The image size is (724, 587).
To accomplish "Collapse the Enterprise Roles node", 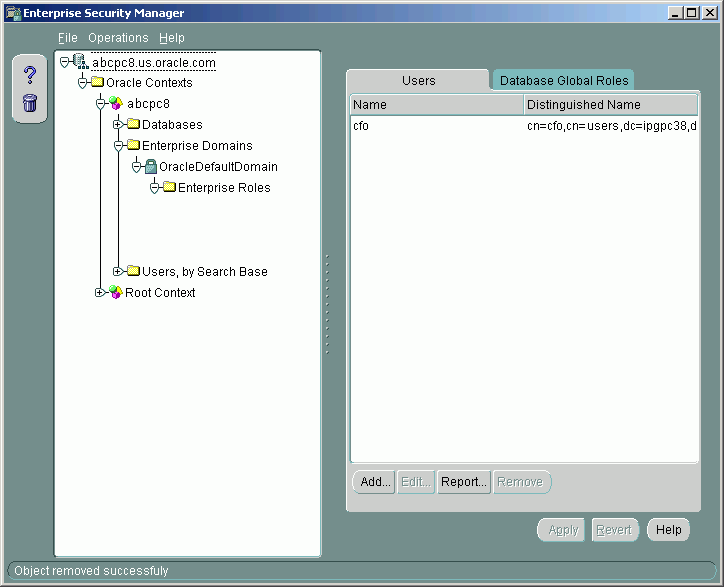I will coord(154,188).
